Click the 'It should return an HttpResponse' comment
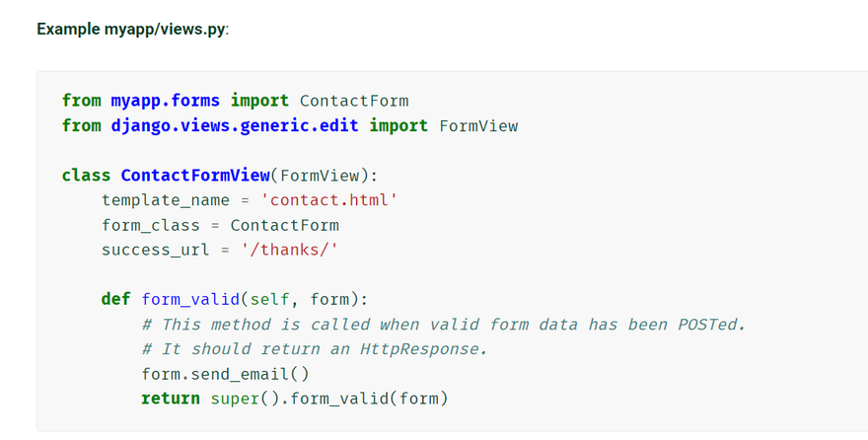The image size is (868, 440). tap(315, 348)
